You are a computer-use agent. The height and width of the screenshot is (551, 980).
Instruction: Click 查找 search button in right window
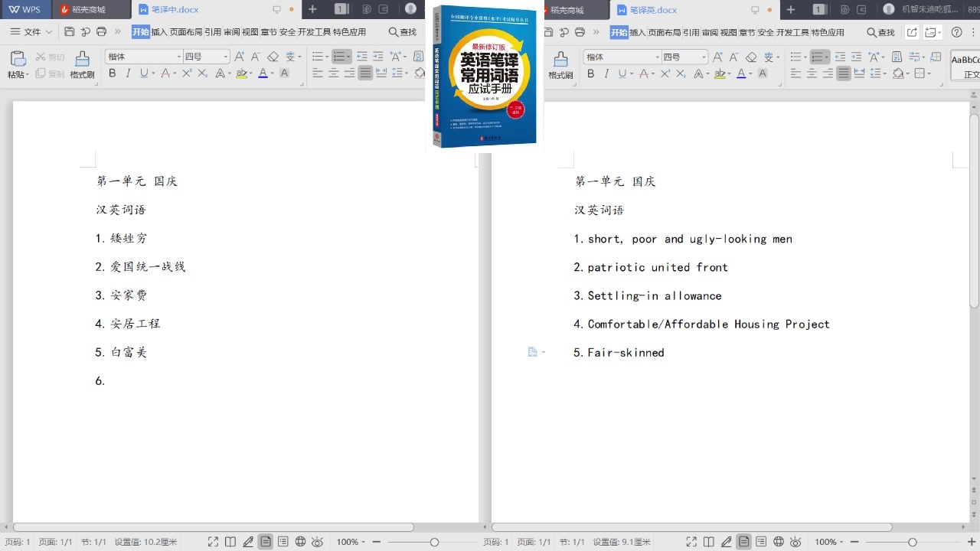880,32
